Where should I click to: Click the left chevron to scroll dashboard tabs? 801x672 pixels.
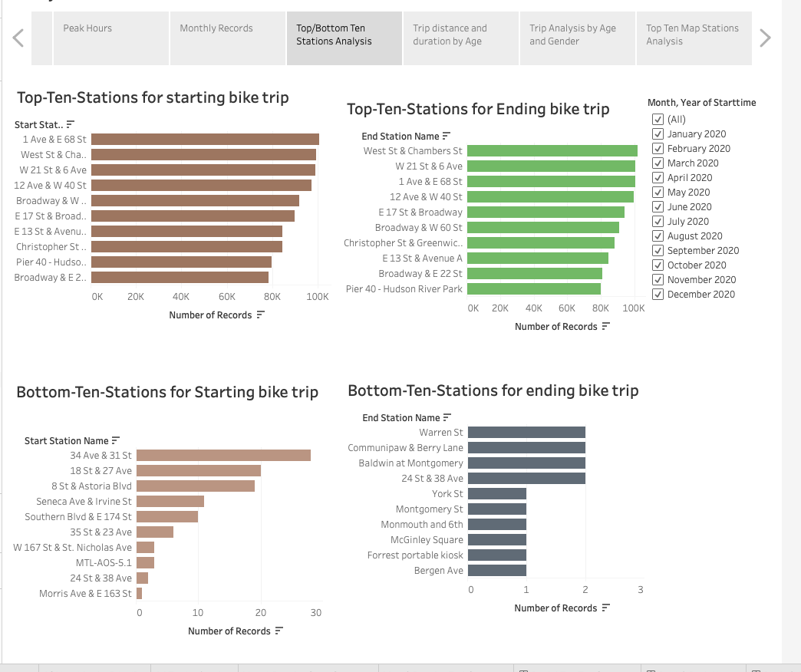pyautogui.click(x=17, y=38)
